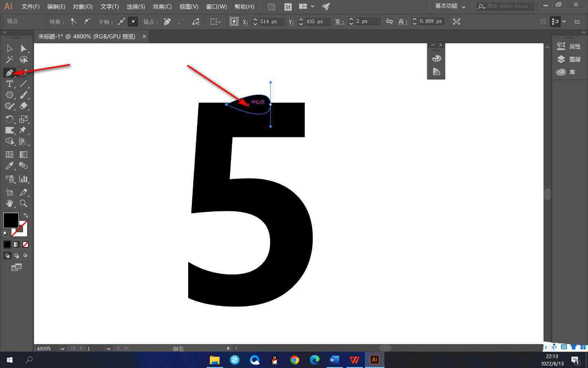Pick the Paintbrush tool
Viewport: 588px width, 368px height.
click(24, 95)
